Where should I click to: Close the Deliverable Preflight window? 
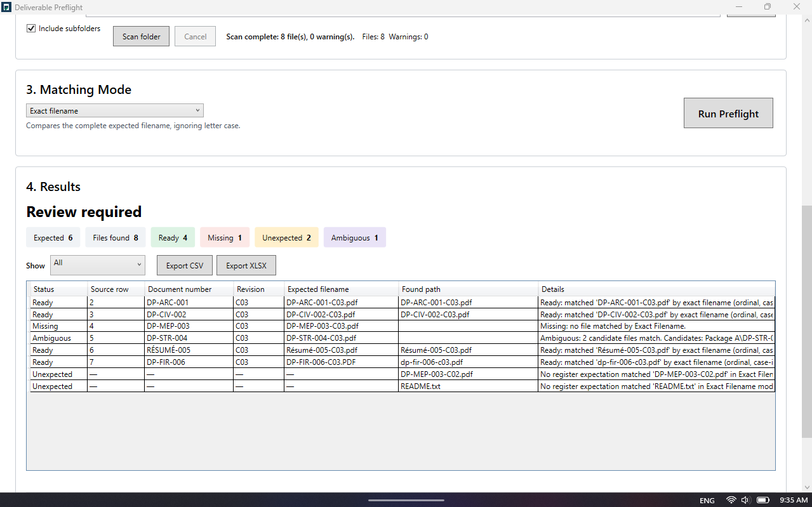(797, 7)
